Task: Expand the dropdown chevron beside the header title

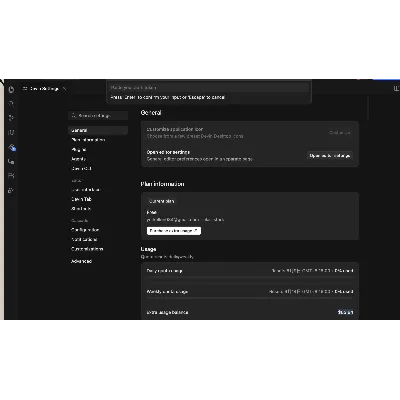Action: point(65,89)
